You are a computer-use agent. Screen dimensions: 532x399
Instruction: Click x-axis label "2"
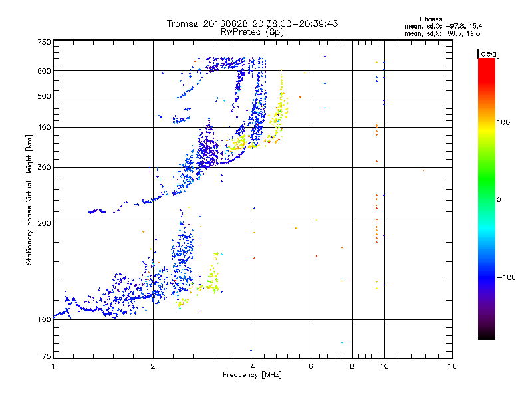point(153,366)
